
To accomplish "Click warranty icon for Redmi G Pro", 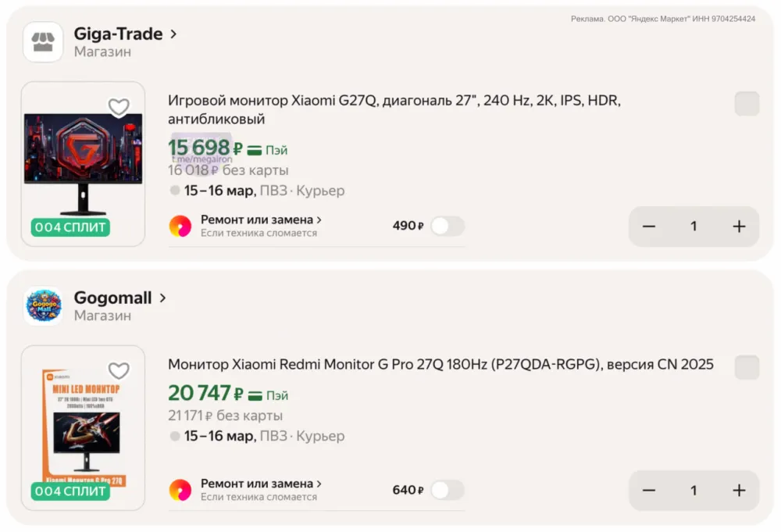I will pyautogui.click(x=180, y=490).
